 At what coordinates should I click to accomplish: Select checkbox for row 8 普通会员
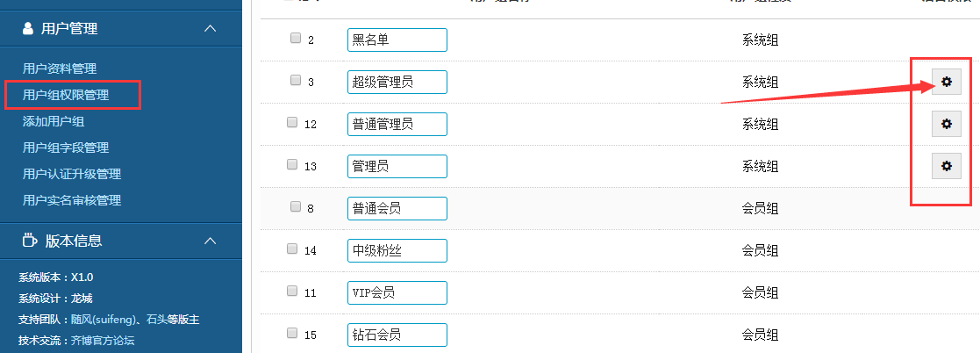click(x=296, y=206)
